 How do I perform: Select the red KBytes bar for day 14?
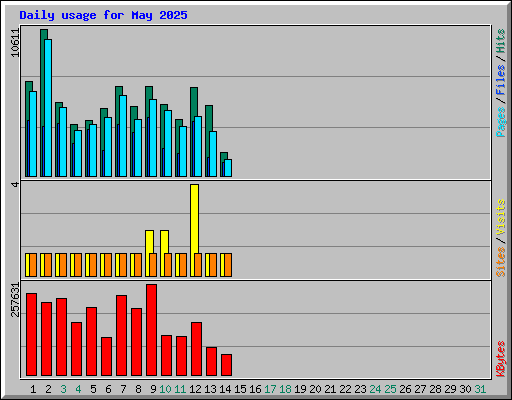click(x=226, y=365)
